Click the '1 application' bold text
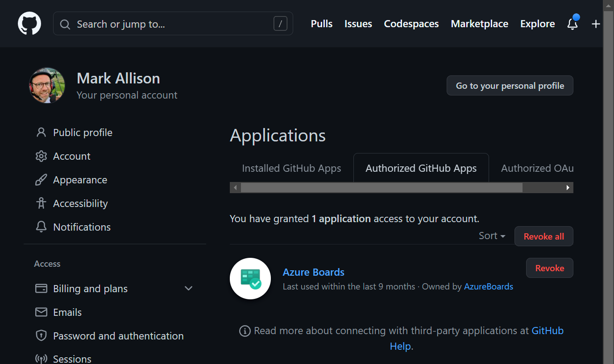Image resolution: width=614 pixels, height=364 pixels. (341, 219)
